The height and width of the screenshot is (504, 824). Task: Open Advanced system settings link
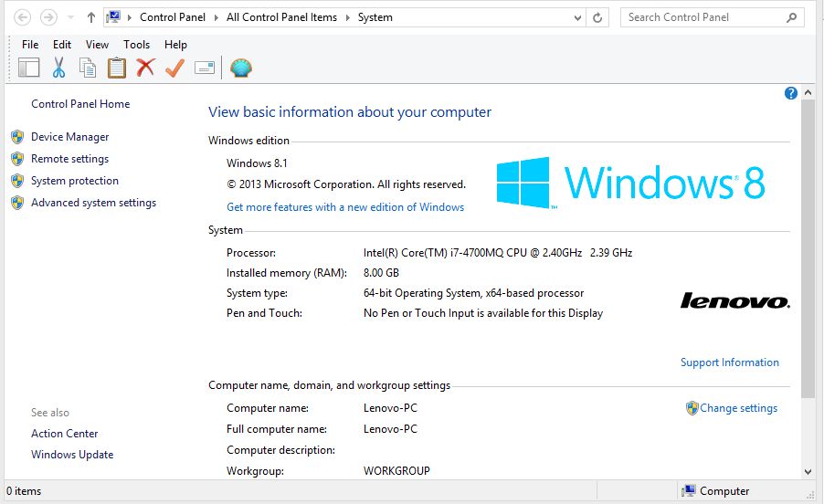[x=93, y=203]
